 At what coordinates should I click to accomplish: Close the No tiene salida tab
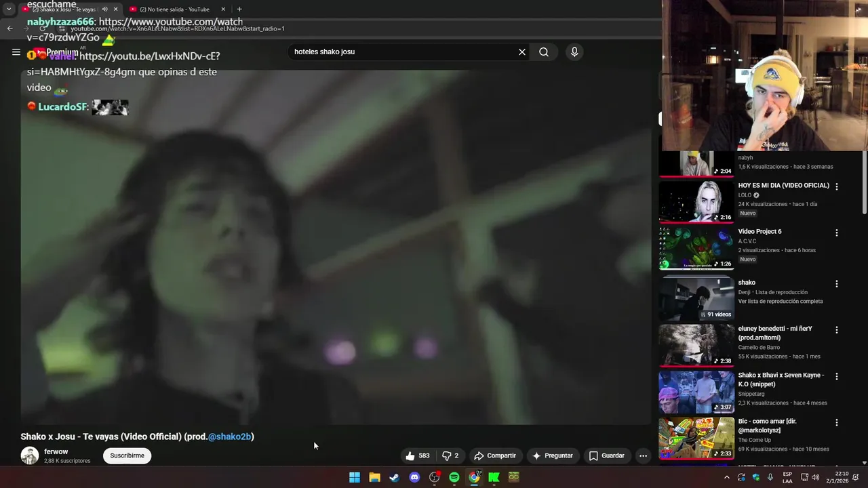(x=222, y=9)
